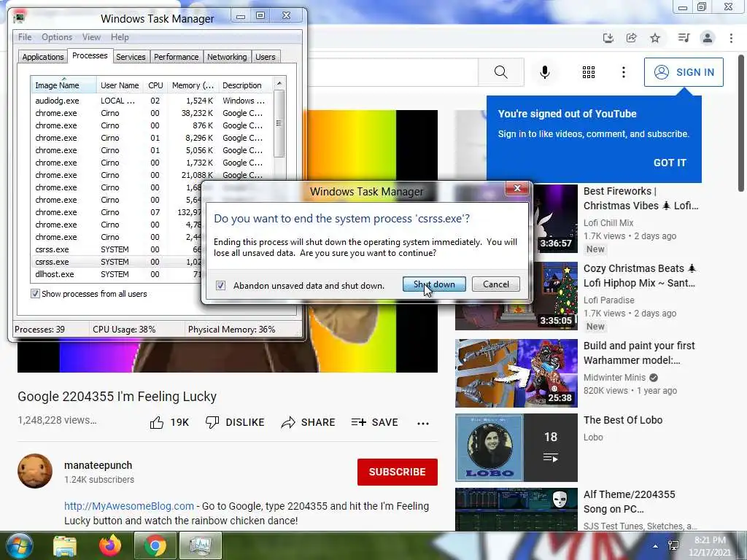This screenshot has width=747, height=560.
Task: Open The Best Of Lobo playlist thumbnail
Action: pos(516,448)
